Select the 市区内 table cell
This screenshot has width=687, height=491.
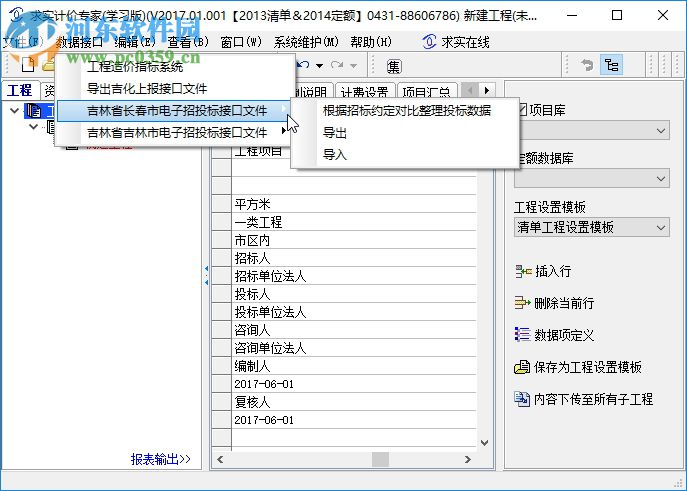354,240
